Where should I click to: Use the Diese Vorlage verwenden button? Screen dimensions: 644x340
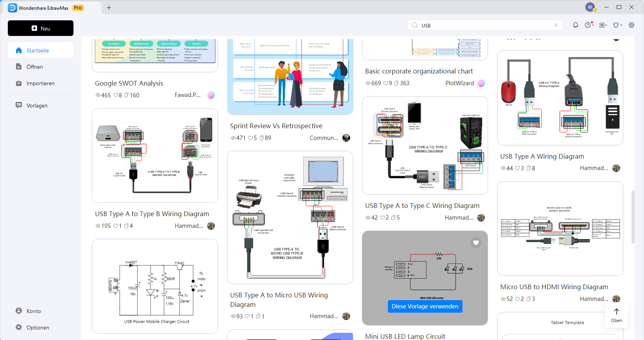pyautogui.click(x=425, y=306)
